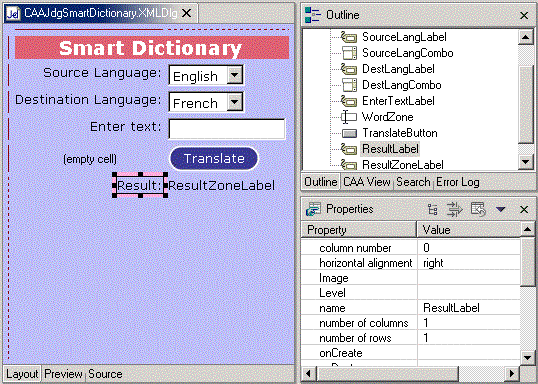
Task: Edit the number of columns value
Action: [x=469, y=323]
